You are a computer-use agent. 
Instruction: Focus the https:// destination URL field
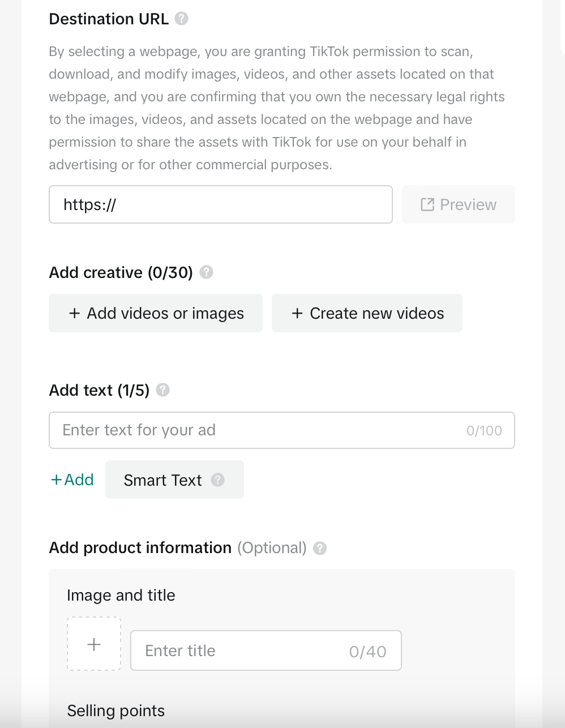(x=221, y=204)
